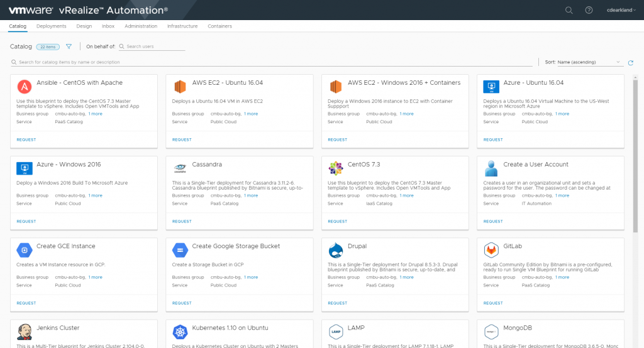Open the Infrastructure tab
644x348 pixels.
coord(182,26)
